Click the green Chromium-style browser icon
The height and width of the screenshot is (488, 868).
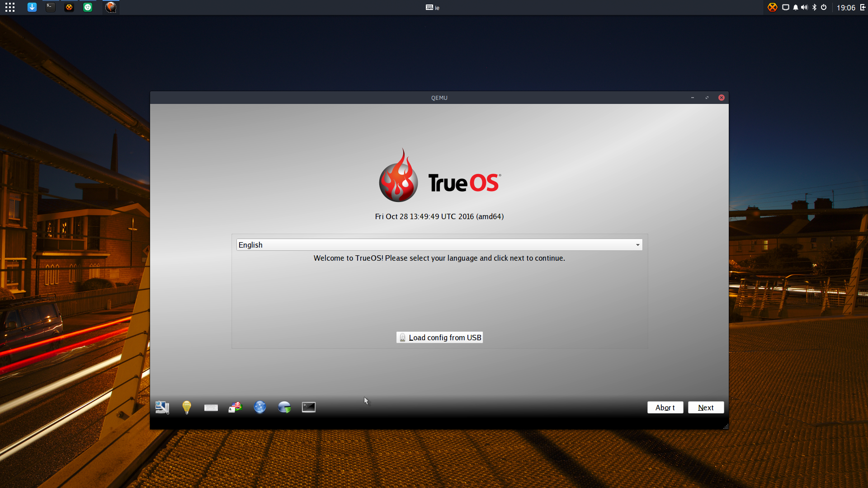pos(88,7)
